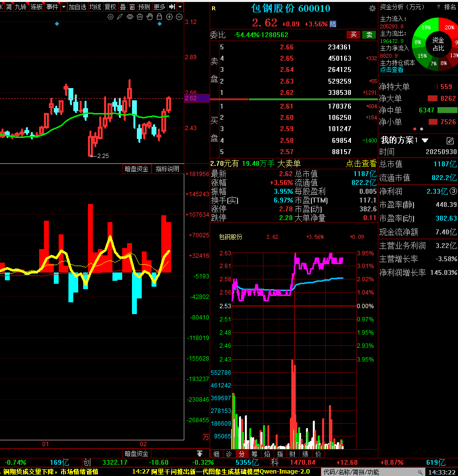This screenshot has height=476, width=458.
Task: Open dropdown next to skip-to-end arrow
Action: (180, 7)
